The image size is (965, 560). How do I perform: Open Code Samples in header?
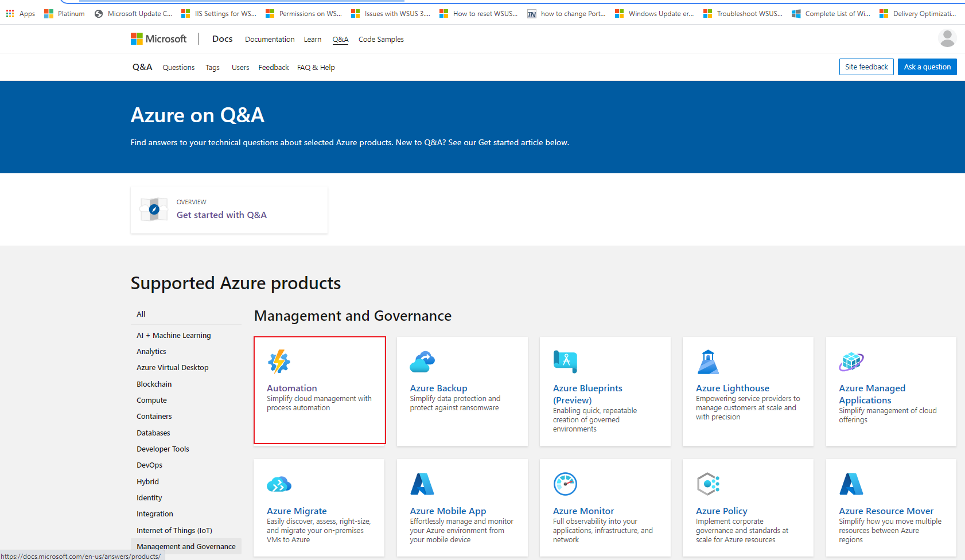(x=381, y=40)
